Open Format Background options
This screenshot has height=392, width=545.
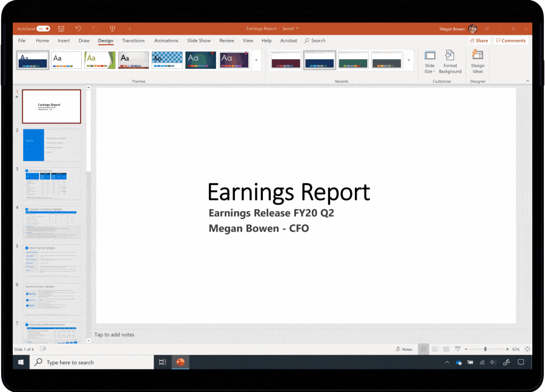point(450,62)
